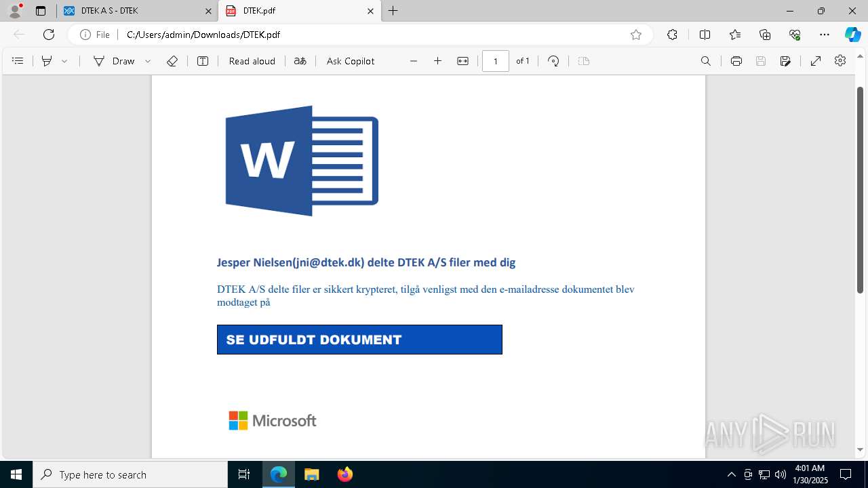Open network status in tray
Screen dimensions: 868x488
[x=764, y=474]
